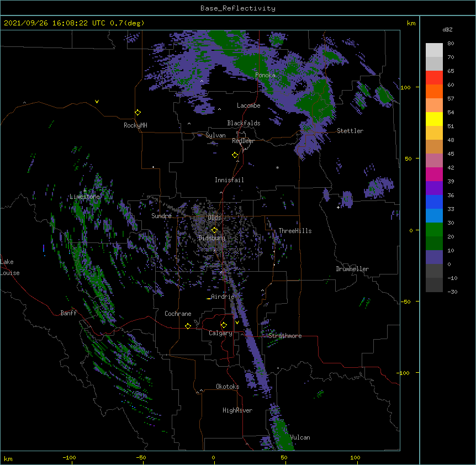Screen dimensions: 476x465
Task: Click the 65 value in the dBZ legend
Action: click(x=451, y=71)
